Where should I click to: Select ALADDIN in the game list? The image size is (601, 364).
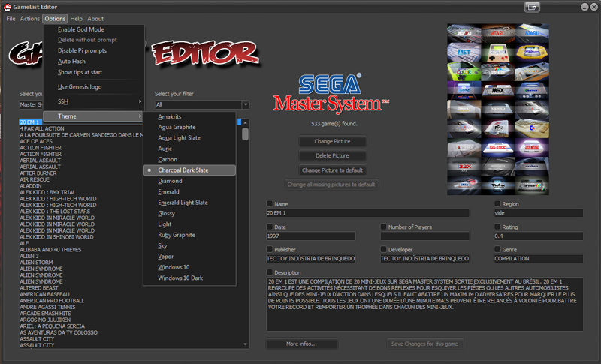[31, 185]
